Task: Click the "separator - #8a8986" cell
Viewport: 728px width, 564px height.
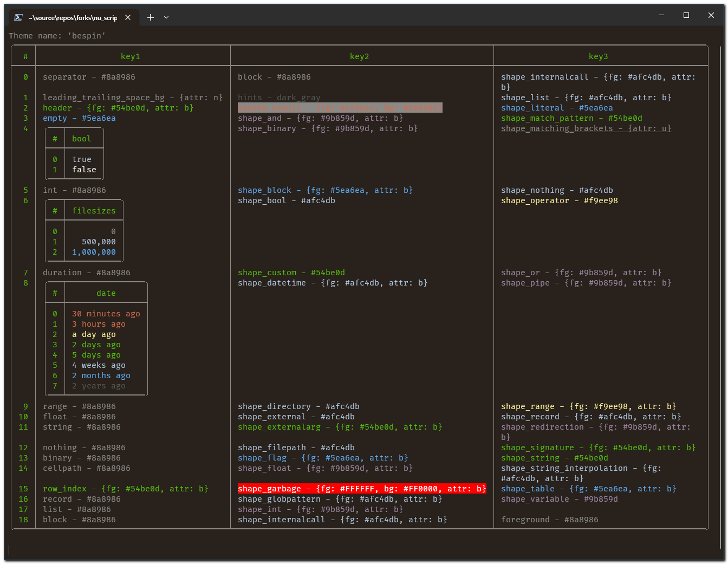Action: coord(89,77)
